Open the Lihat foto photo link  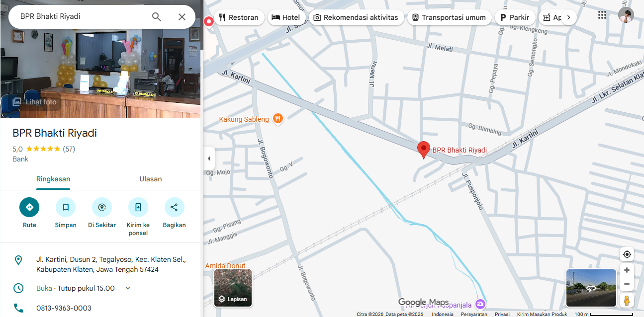35,102
